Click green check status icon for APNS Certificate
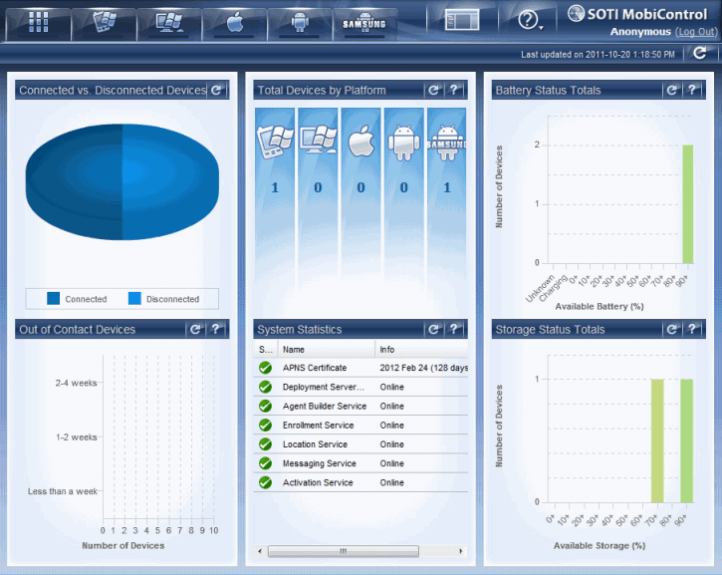This screenshot has height=575, width=722. (265, 368)
